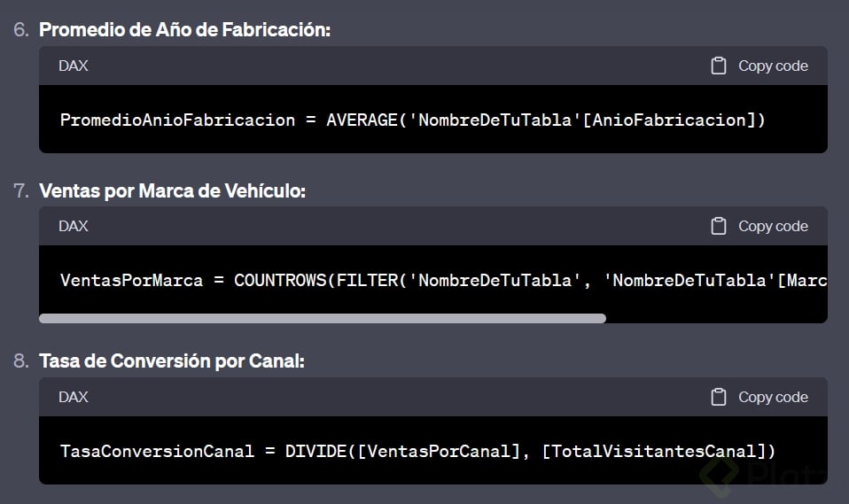This screenshot has width=849, height=504.
Task: Click the DAX label above the DIVIDE formula
Action: click(x=73, y=397)
